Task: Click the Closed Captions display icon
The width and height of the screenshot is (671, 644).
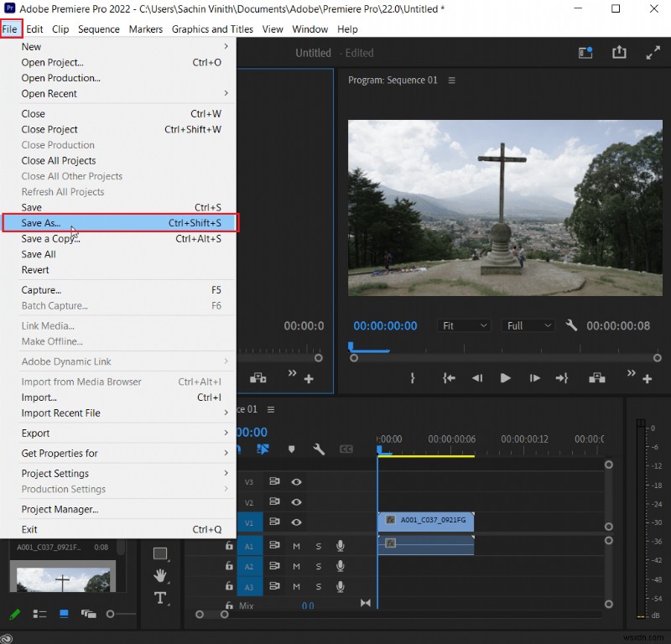Action: coord(346,449)
